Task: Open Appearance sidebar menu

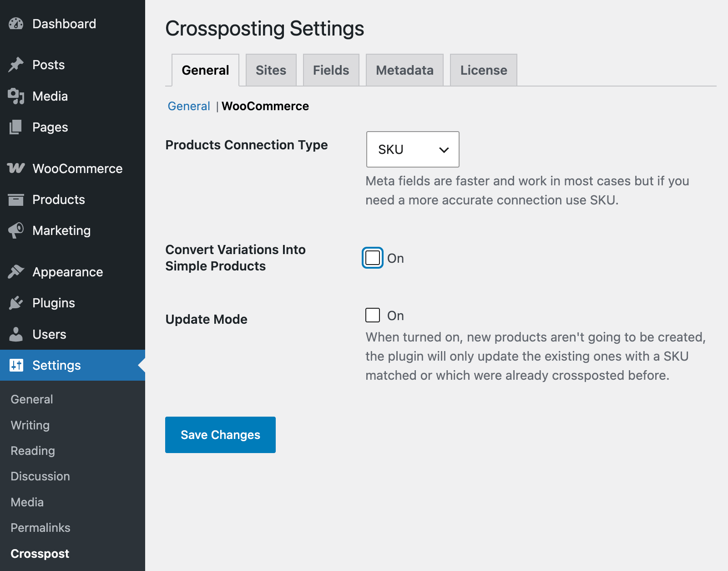Action: point(72,272)
